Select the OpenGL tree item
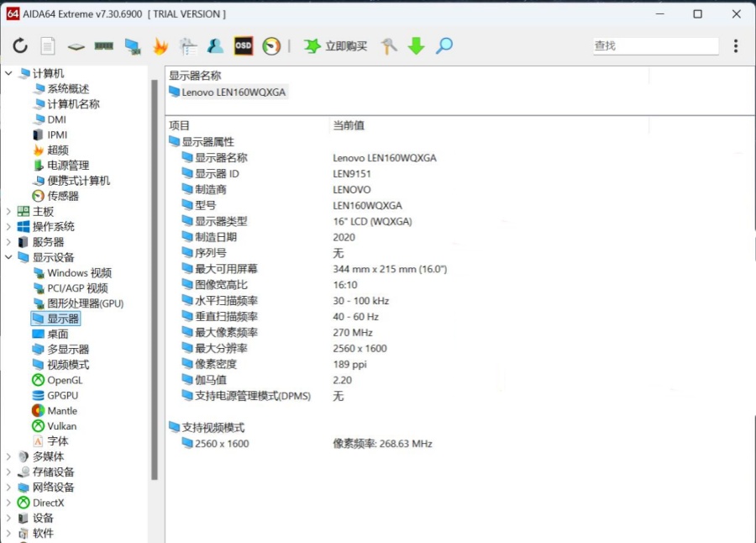This screenshot has height=543, width=756. [x=57, y=380]
